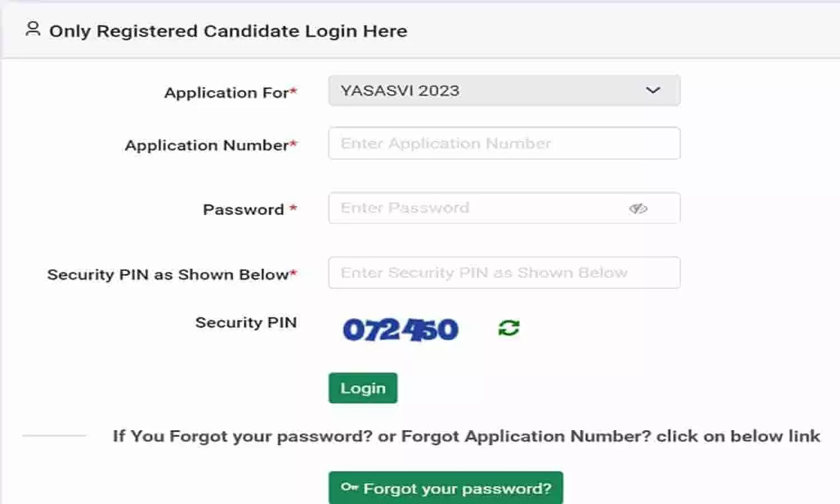The image size is (840, 504).
Task: Click the Application For label
Action: click(226, 92)
